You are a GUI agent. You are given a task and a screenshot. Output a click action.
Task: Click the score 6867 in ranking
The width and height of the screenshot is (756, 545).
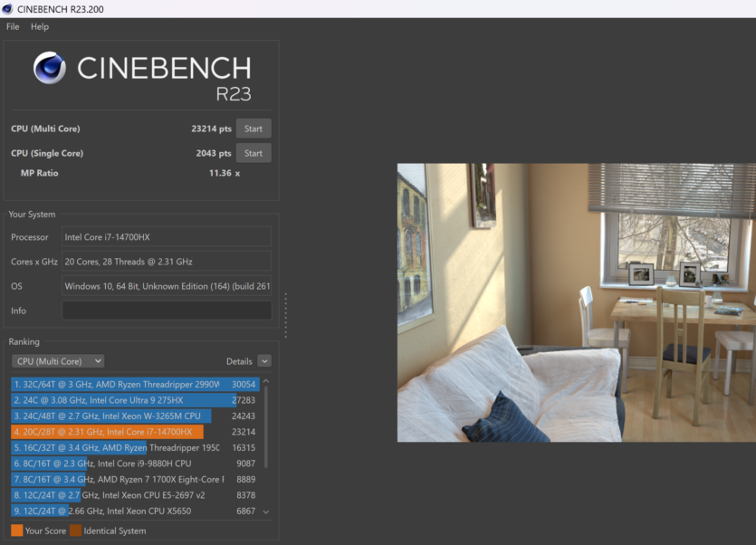[x=246, y=512]
